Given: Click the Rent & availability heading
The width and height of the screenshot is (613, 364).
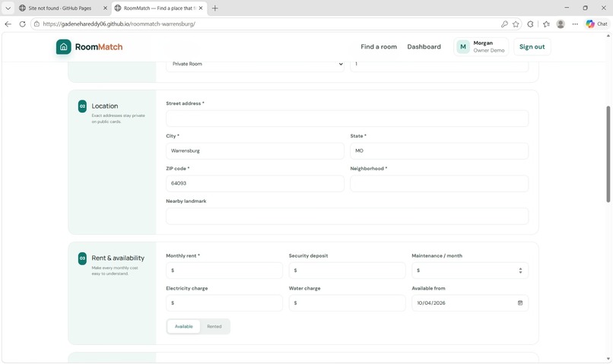Looking at the screenshot, I should click(118, 258).
